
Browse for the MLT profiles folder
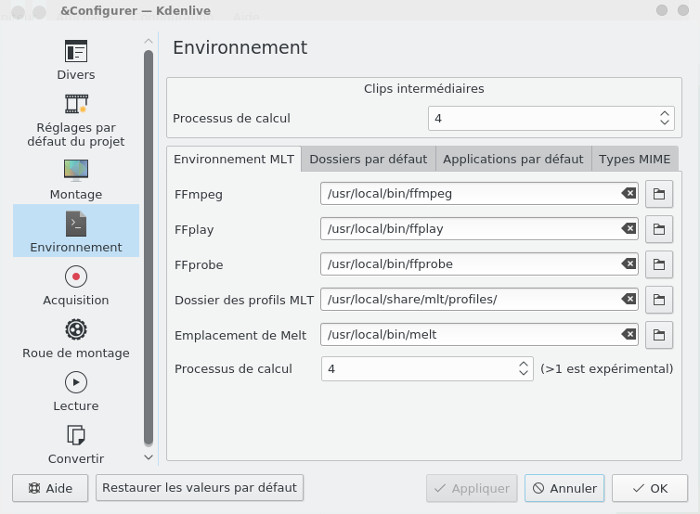coord(659,299)
